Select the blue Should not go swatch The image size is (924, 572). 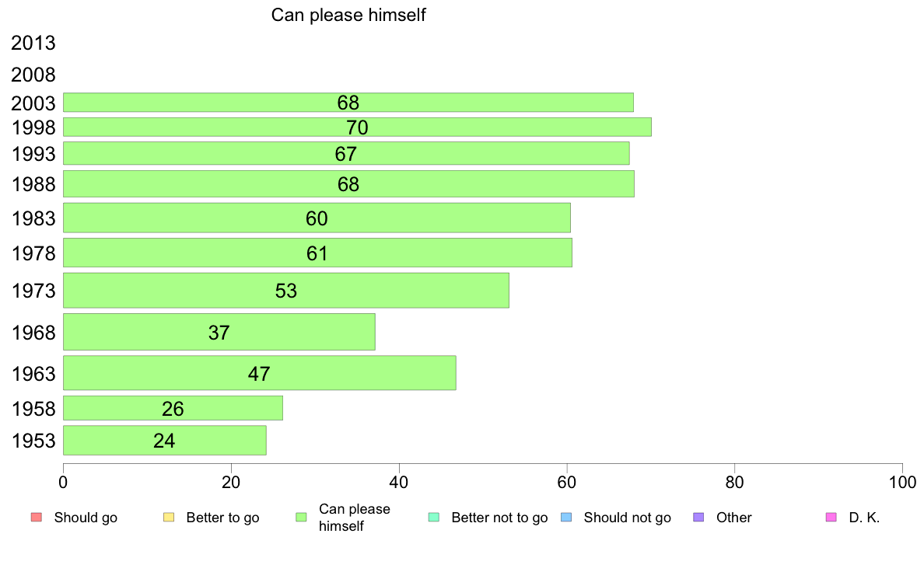click(x=566, y=518)
